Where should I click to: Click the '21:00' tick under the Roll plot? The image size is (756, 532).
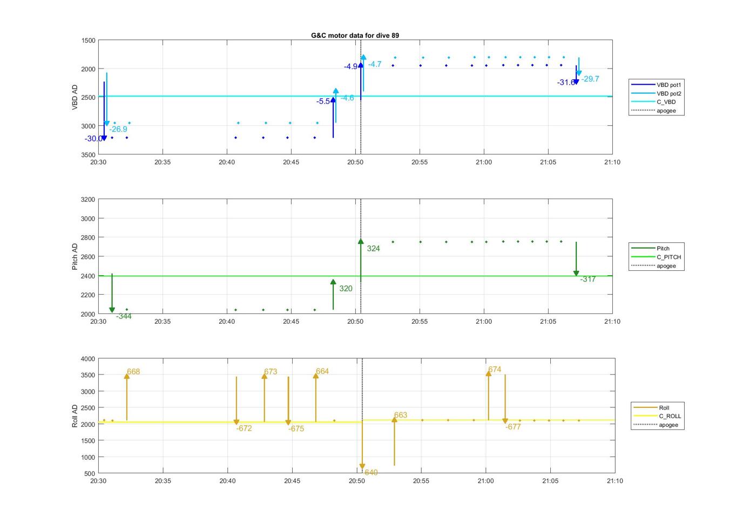(485, 481)
